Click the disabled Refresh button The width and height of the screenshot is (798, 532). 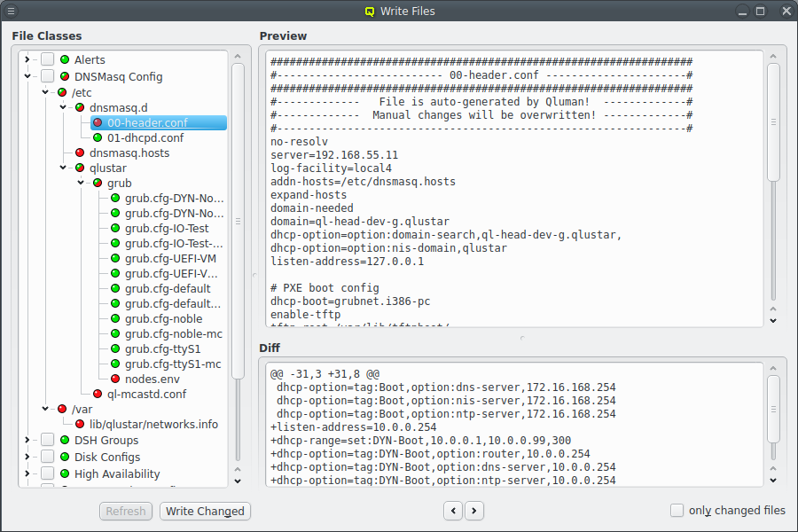(126, 511)
